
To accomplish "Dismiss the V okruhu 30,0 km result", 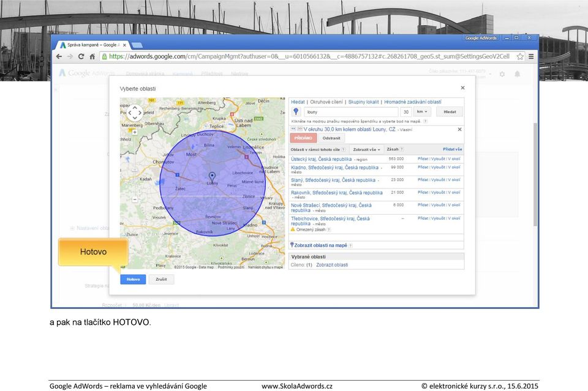I will [459, 129].
